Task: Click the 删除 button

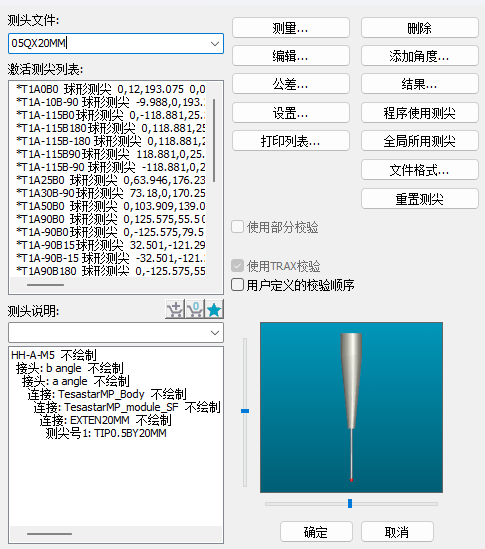Action: pos(420,28)
